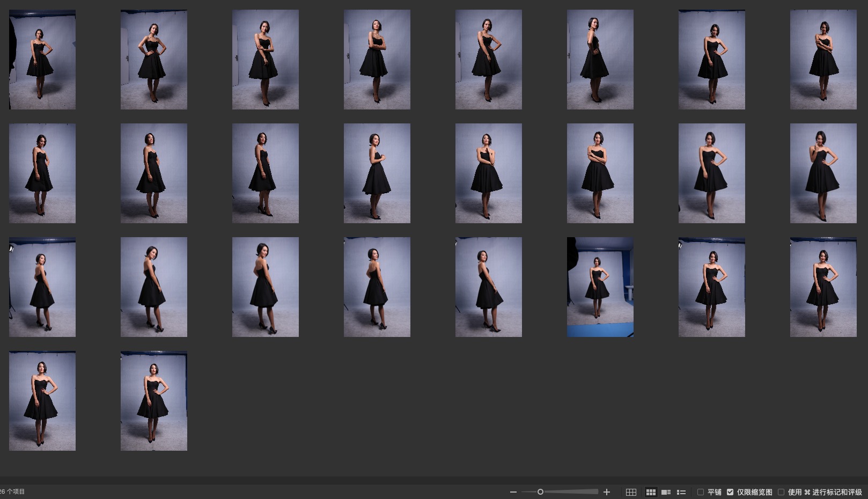The height and width of the screenshot is (499, 868).
Task: Enable 使用 ⌘ 进行标记和评级 checkbox
Action: click(781, 492)
